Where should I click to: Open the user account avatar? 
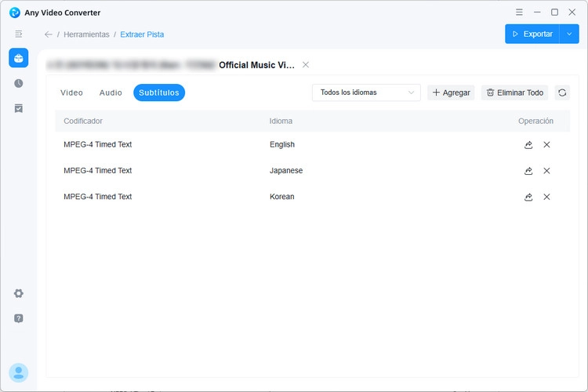18,373
